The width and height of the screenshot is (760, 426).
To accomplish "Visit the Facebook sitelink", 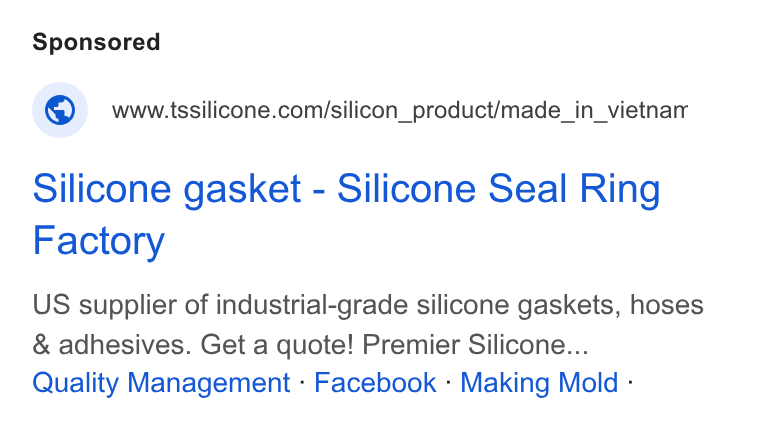I will pyautogui.click(x=375, y=383).
